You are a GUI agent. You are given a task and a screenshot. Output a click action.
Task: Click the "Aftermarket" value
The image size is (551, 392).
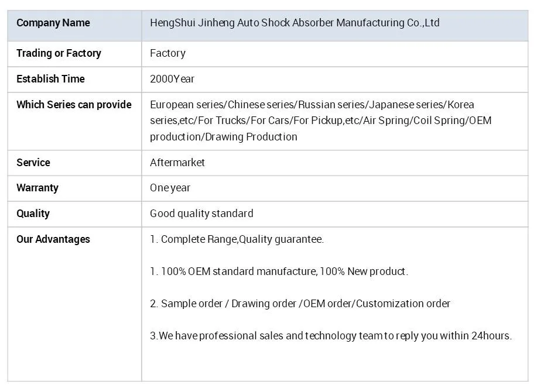[177, 163]
